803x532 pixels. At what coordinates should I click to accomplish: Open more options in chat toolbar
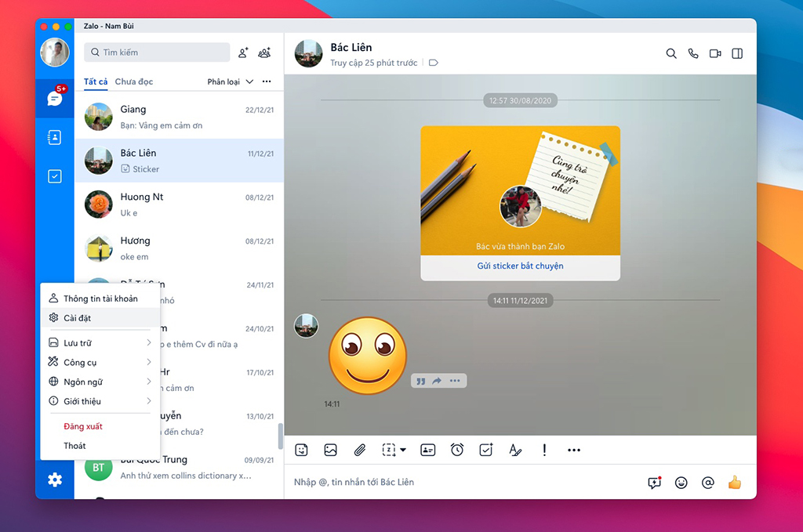coord(574,451)
